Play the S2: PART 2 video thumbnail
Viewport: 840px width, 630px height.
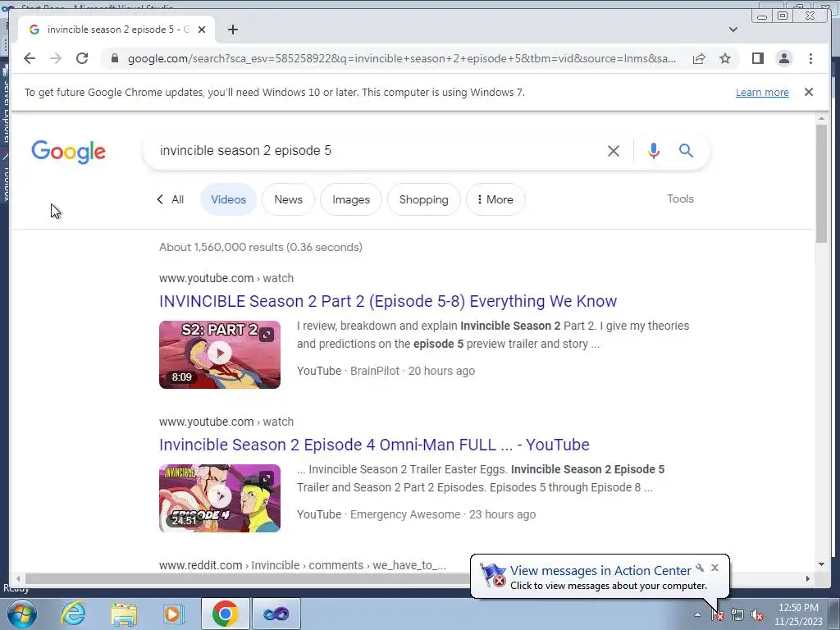point(220,354)
